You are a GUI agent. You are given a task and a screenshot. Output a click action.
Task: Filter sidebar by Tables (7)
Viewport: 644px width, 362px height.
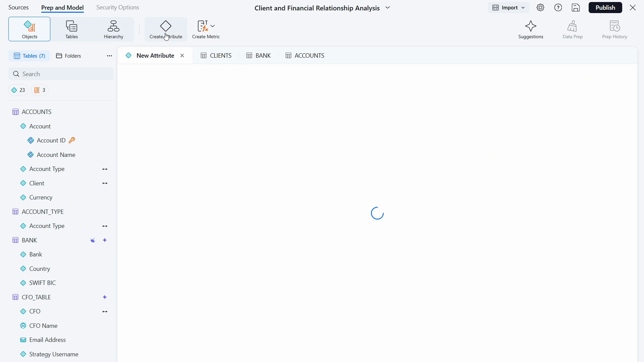click(29, 56)
